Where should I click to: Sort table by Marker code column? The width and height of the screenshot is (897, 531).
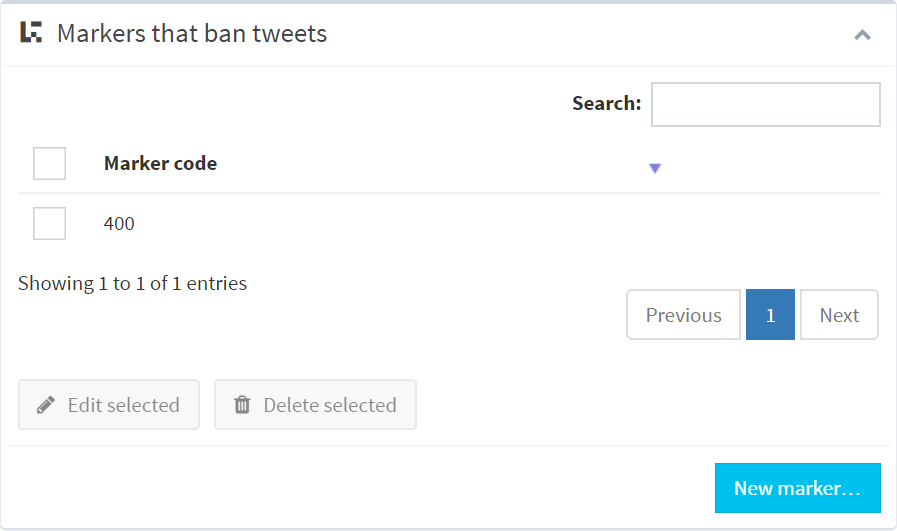[x=160, y=163]
